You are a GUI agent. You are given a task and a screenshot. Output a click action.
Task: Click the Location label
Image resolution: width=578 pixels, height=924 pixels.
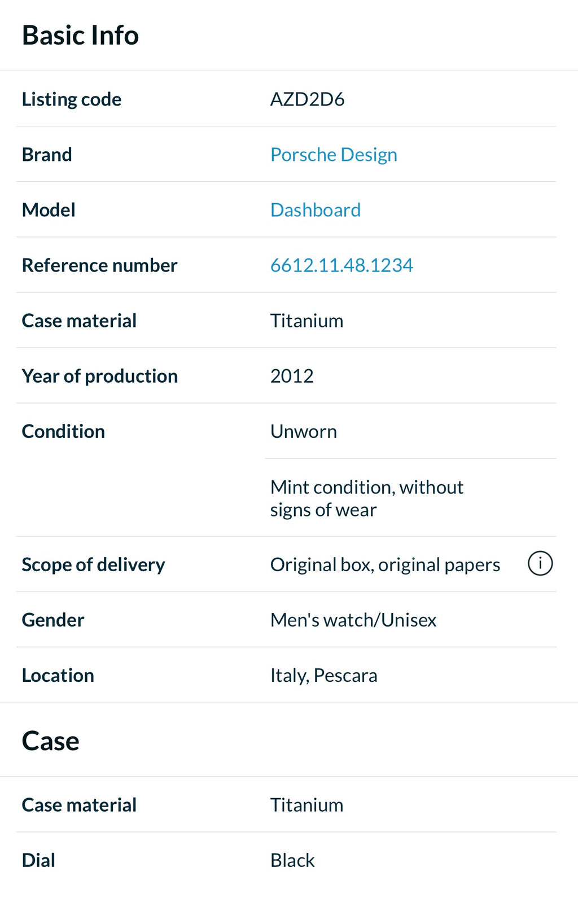(x=58, y=675)
